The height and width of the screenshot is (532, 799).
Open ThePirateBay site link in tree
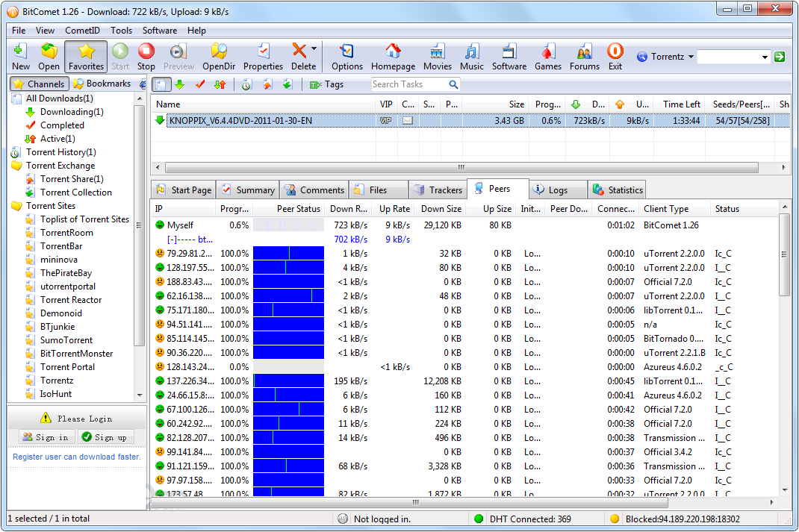coord(66,273)
